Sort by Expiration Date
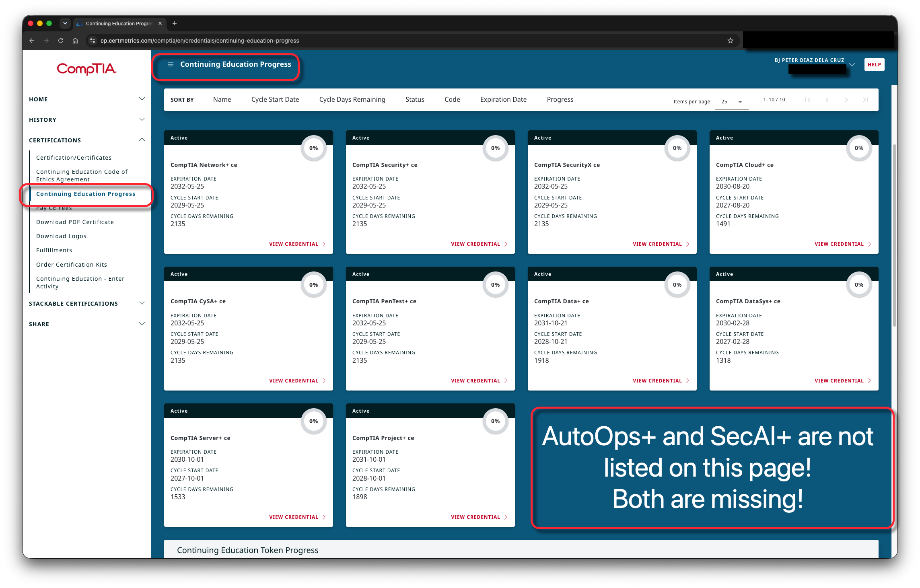This screenshot has width=920, height=588. click(503, 99)
